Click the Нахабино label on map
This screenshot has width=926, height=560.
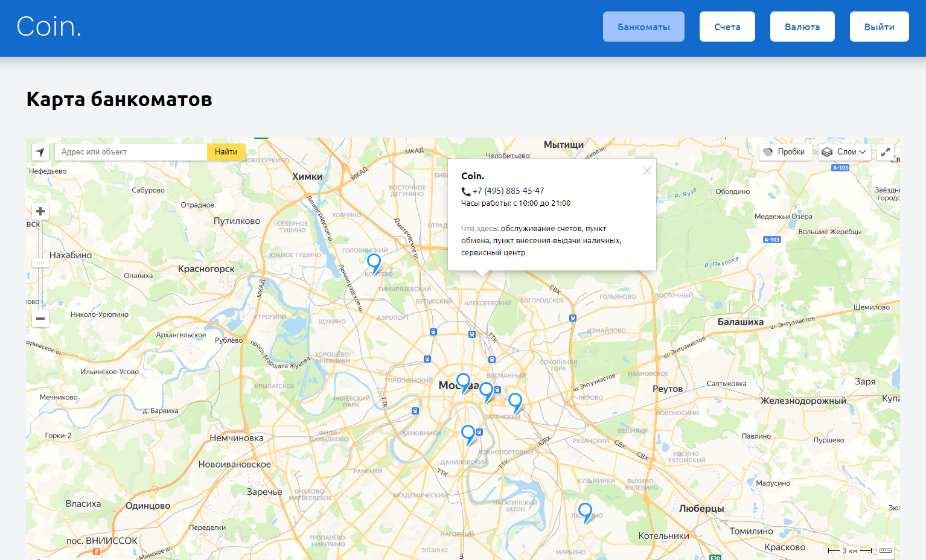(71, 255)
